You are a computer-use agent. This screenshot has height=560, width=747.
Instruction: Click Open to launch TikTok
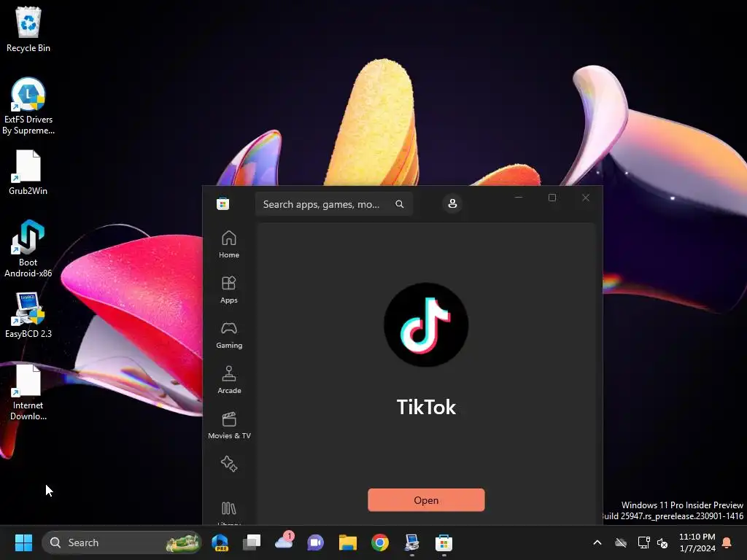point(426,500)
